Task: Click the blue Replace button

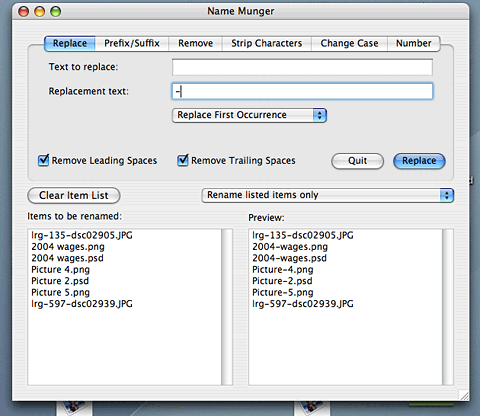Action: pyautogui.click(x=419, y=161)
